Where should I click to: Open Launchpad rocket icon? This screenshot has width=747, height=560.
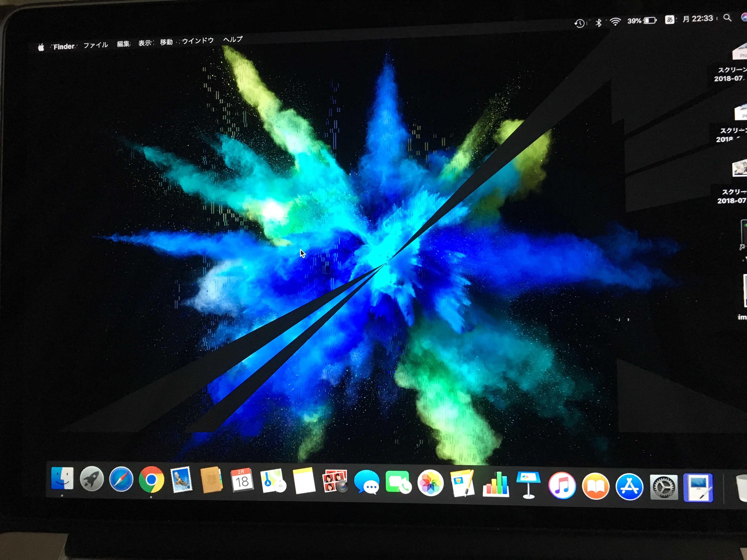click(92, 479)
